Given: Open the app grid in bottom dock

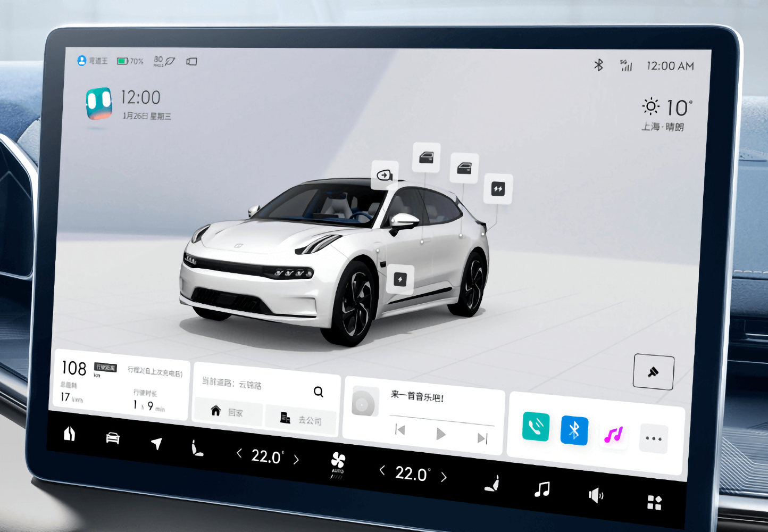Looking at the screenshot, I should [654, 502].
